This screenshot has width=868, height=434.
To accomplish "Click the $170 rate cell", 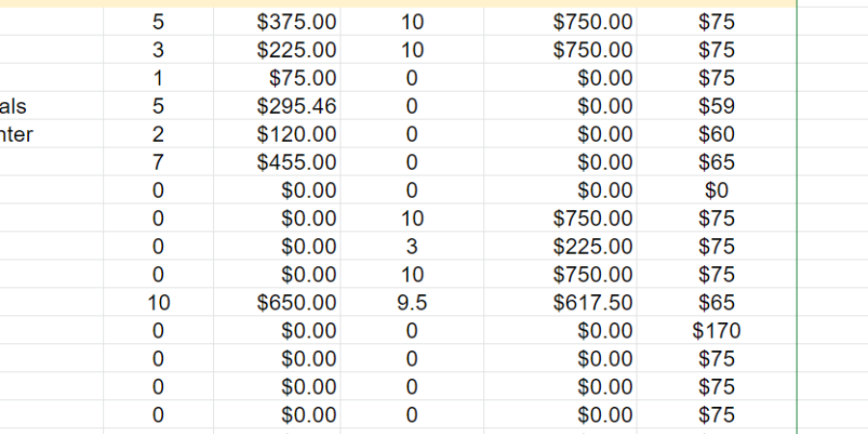I will pos(717,331).
